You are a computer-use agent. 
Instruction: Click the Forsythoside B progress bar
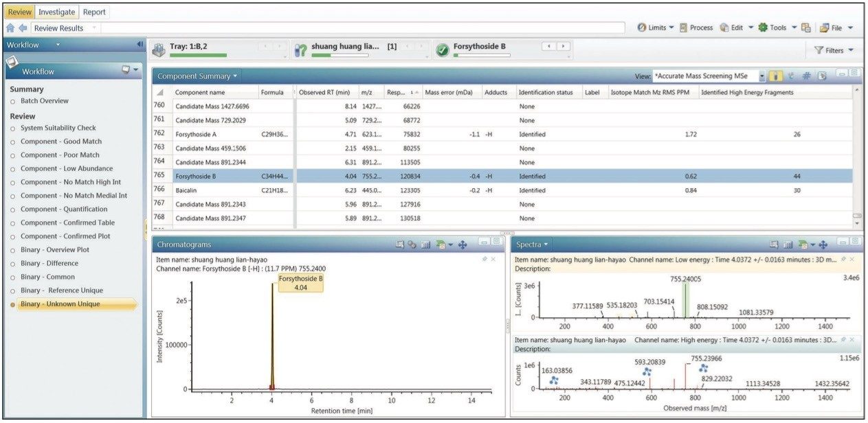tap(482, 55)
